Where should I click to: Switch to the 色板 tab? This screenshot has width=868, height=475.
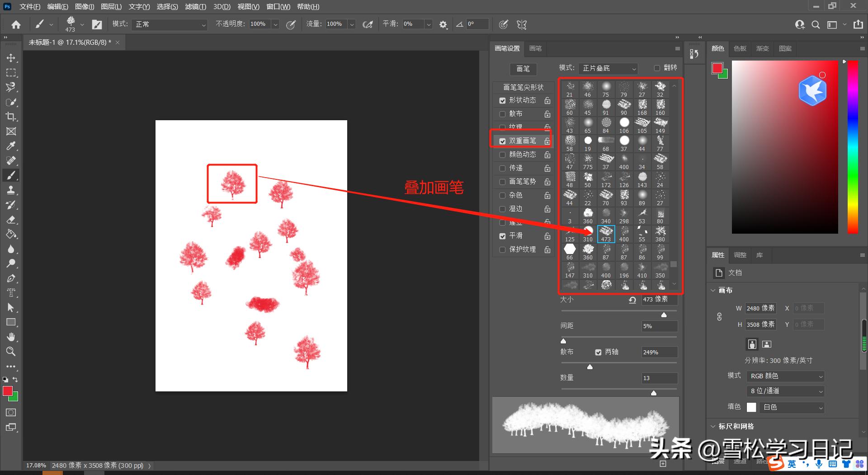click(x=740, y=48)
